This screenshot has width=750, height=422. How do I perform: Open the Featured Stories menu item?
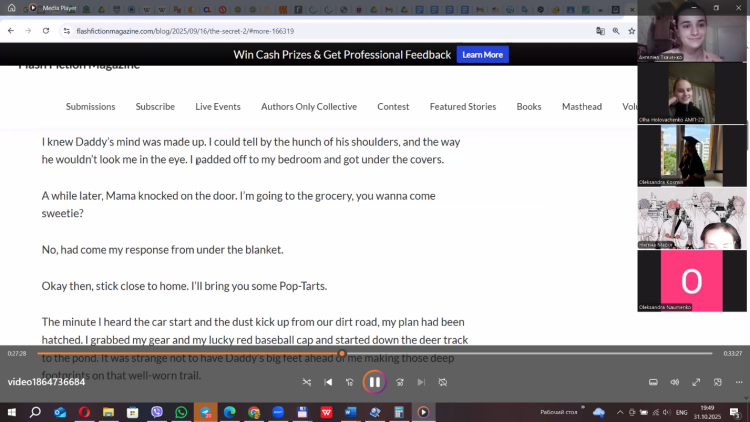click(463, 107)
